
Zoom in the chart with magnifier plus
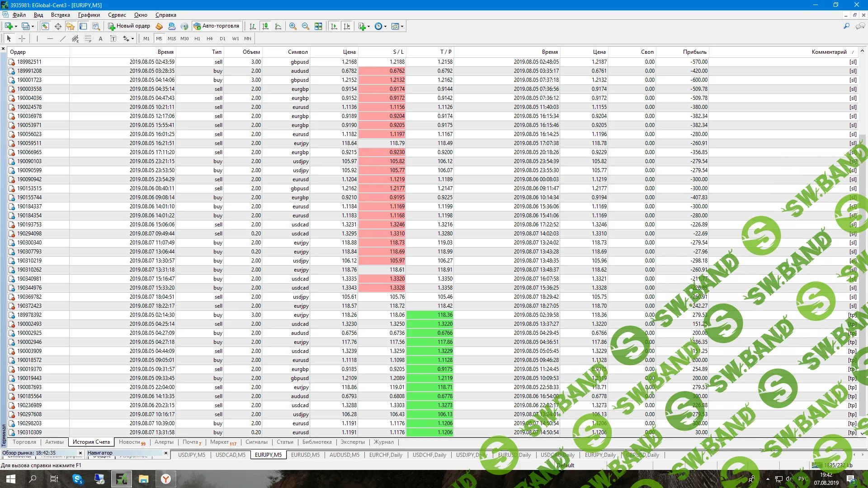(x=293, y=26)
